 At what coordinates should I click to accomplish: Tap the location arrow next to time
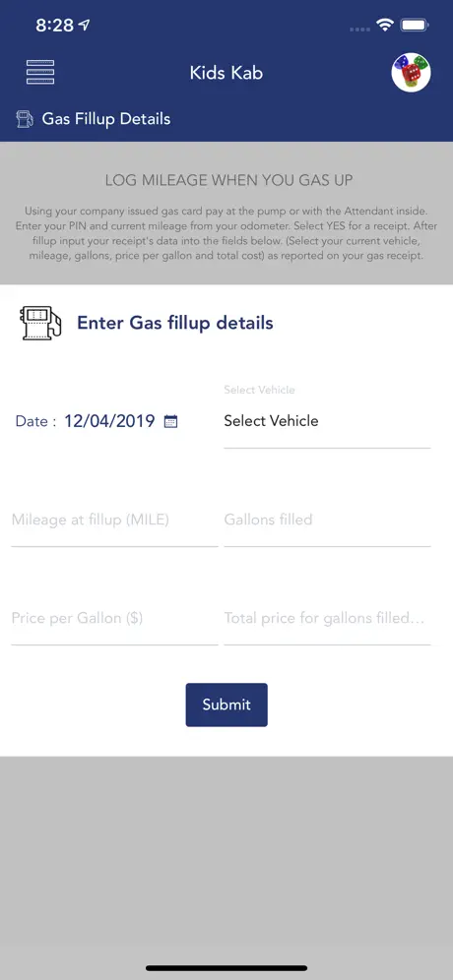click(84, 25)
